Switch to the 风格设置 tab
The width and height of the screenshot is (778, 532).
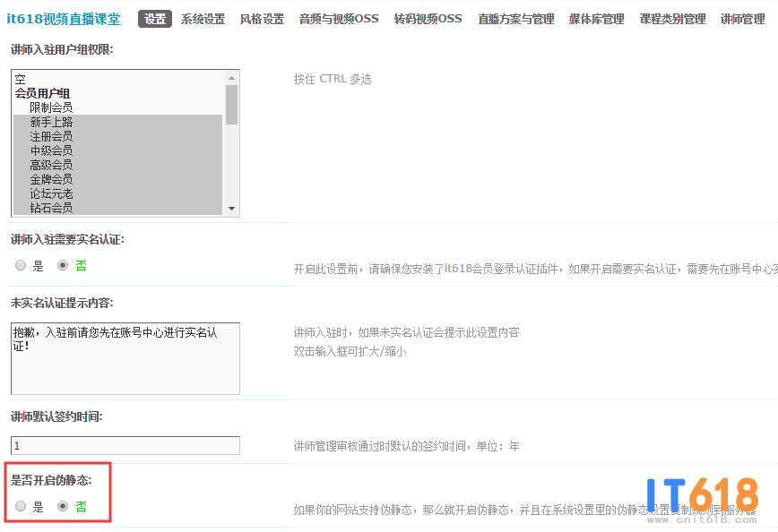(x=262, y=19)
